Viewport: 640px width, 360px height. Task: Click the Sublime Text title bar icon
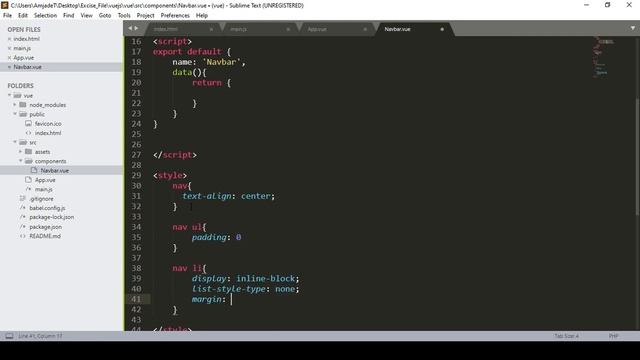(x=5, y=5)
